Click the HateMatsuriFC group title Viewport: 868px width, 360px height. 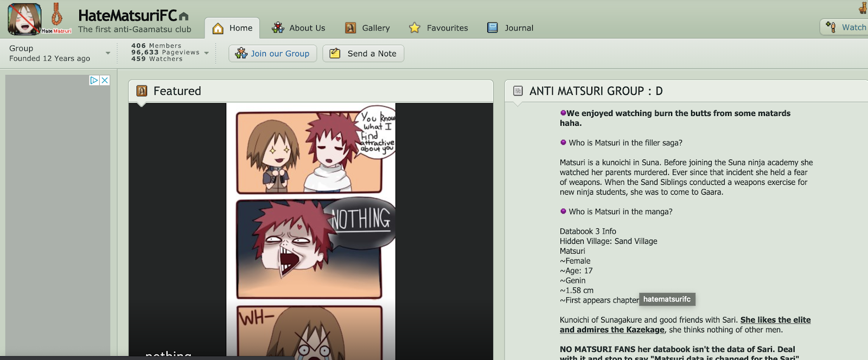click(x=127, y=16)
